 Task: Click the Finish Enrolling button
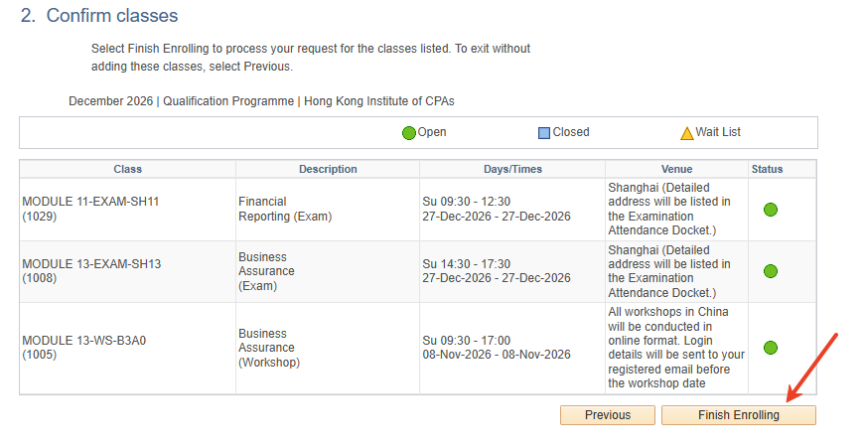pyautogui.click(x=738, y=415)
